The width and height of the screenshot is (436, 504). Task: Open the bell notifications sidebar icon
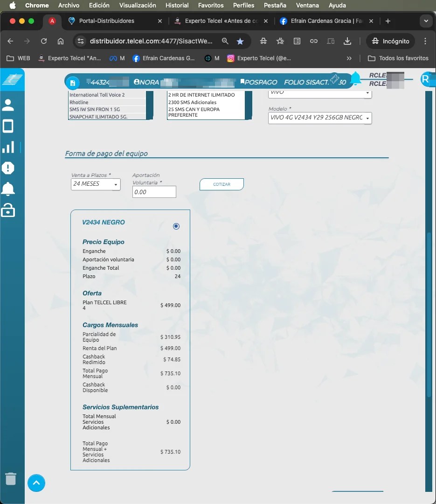8,189
